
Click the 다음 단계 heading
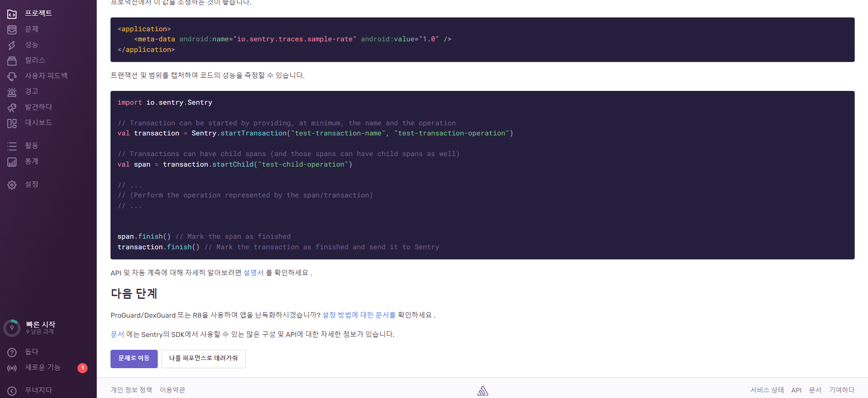[x=134, y=294]
